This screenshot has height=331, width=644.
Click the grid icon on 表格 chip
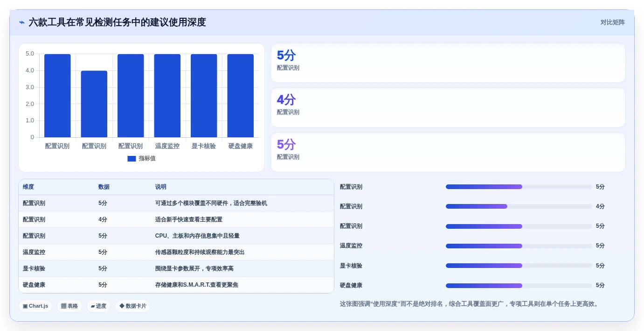[x=63, y=306]
